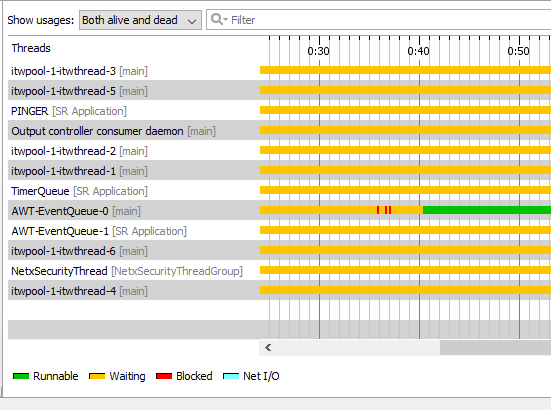Click the 0:50 timeline marker
551x410 pixels.
518,51
